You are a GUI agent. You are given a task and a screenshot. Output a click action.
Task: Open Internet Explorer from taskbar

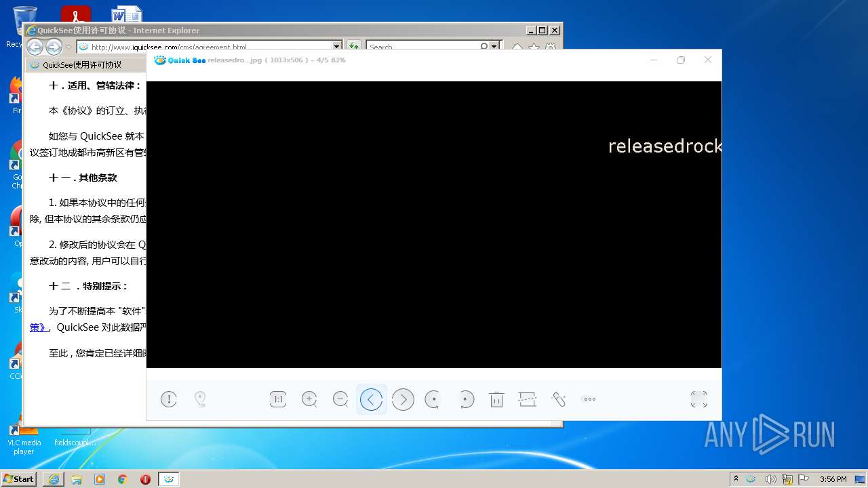(54, 479)
